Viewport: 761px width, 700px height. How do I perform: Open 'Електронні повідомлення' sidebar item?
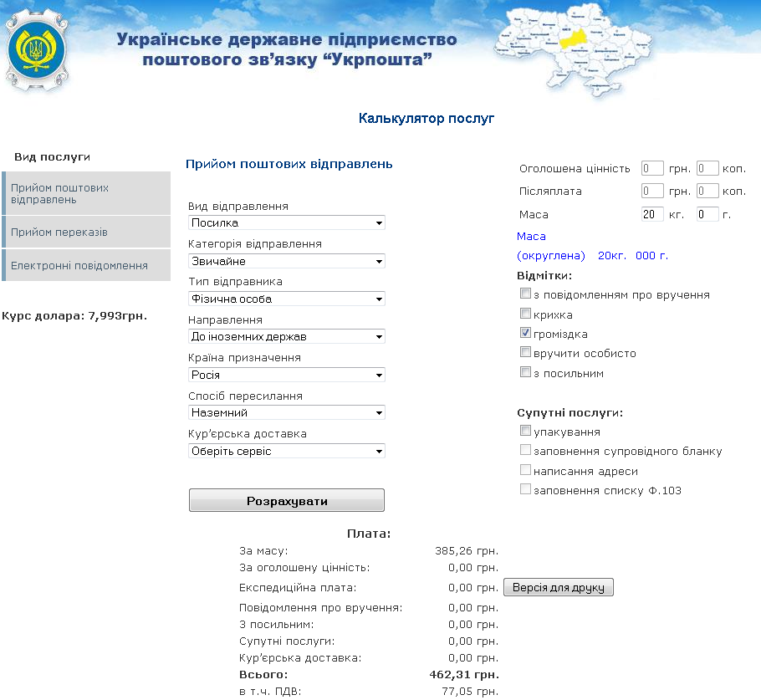[x=86, y=265]
